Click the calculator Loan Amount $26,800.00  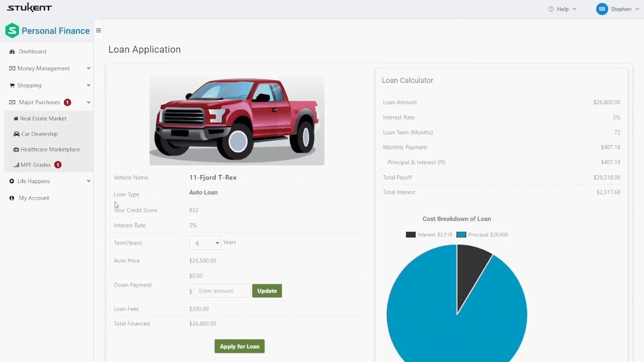(607, 102)
